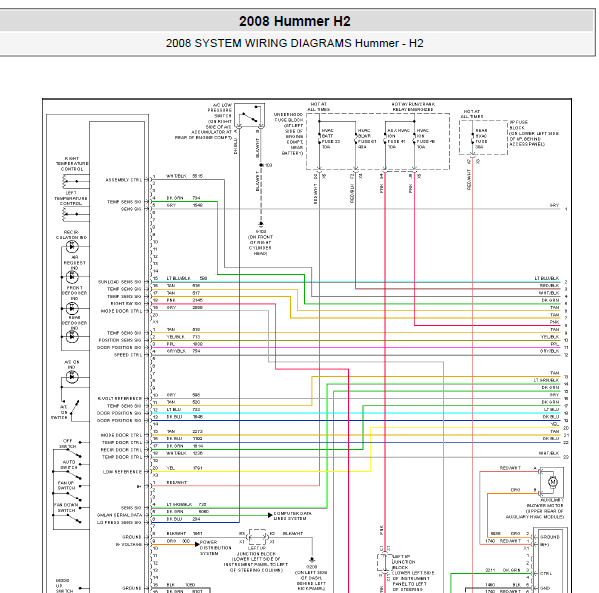Select the auxiliary blower motor symbol
Image resolution: width=599 pixels, height=593 pixels.
[x=552, y=482]
